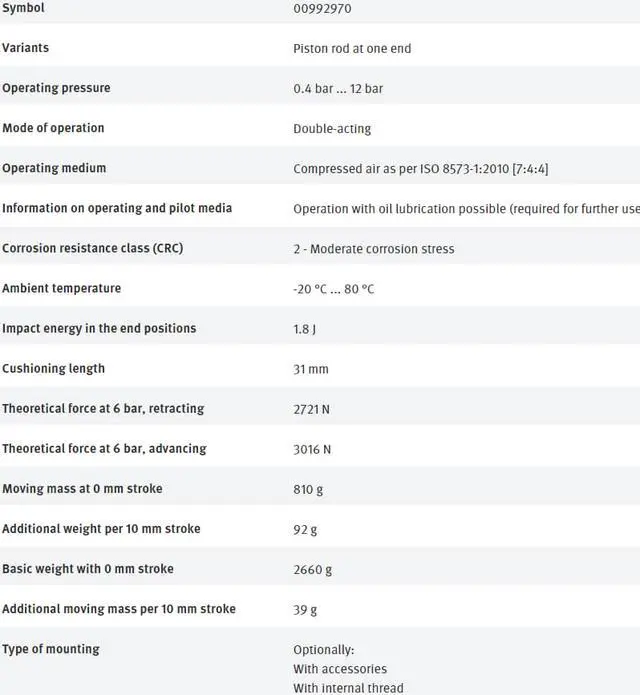Click the 'Additional moving mass per 10 mm stroke' label

[119, 608]
